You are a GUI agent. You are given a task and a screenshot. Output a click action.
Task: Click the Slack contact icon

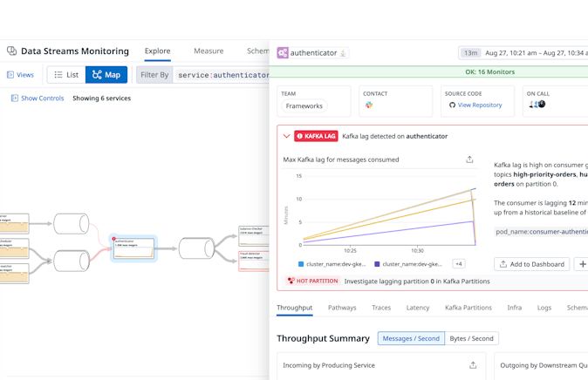point(369,105)
